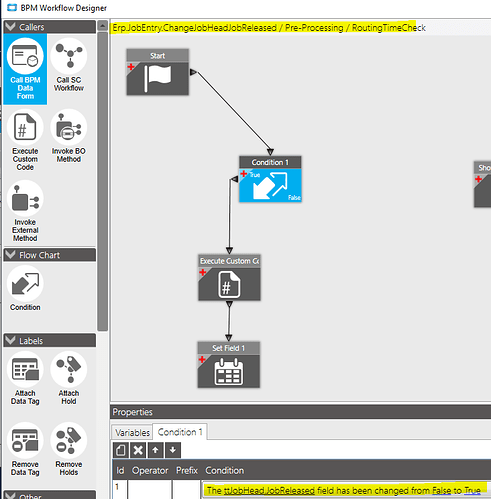This screenshot has width=491, height=499.
Task: Select the Start node on the canvas
Action: (157, 72)
